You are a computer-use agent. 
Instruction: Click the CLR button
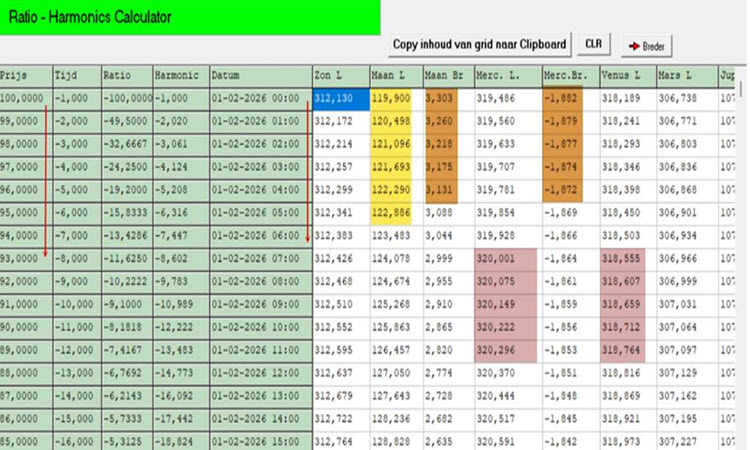pos(594,44)
